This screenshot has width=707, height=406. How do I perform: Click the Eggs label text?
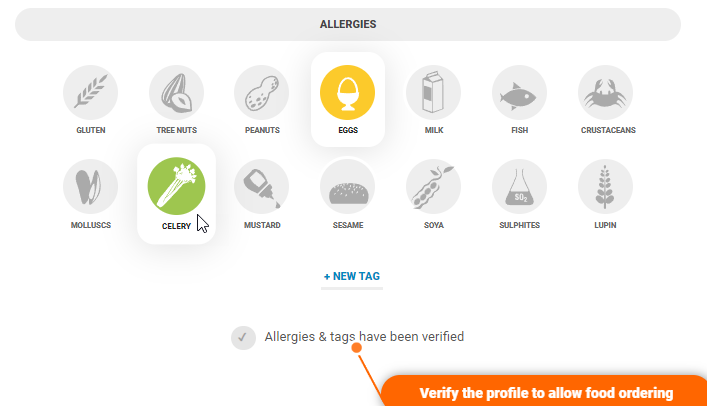(x=347, y=130)
